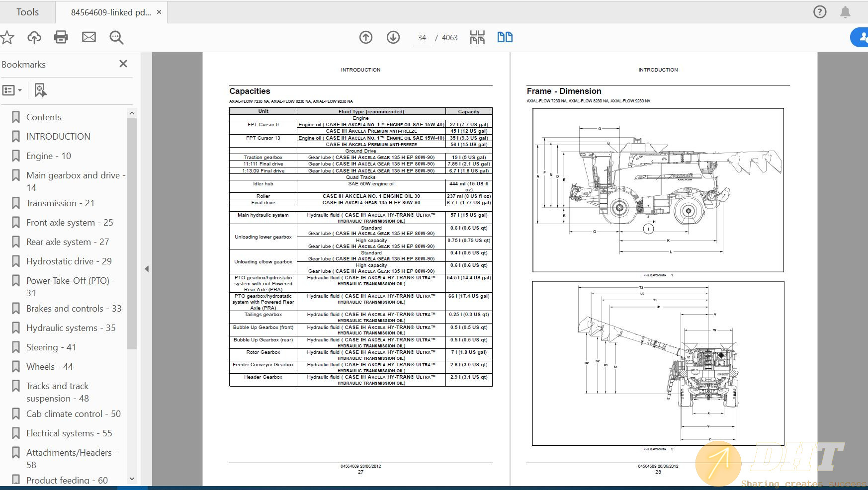Select Hydrostatic drive - 29 bookmark
868x490 pixels.
(x=69, y=261)
